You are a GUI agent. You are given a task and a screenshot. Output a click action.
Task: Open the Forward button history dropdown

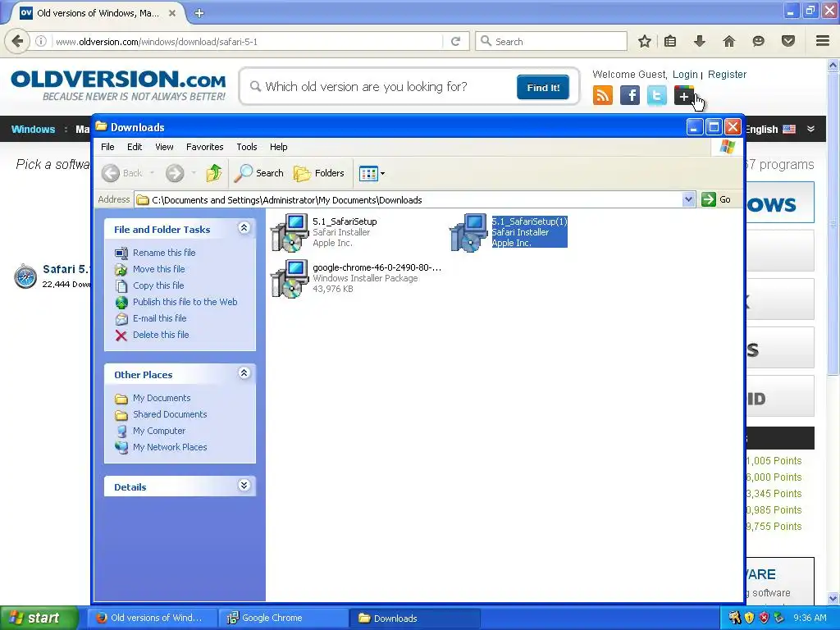click(x=194, y=173)
